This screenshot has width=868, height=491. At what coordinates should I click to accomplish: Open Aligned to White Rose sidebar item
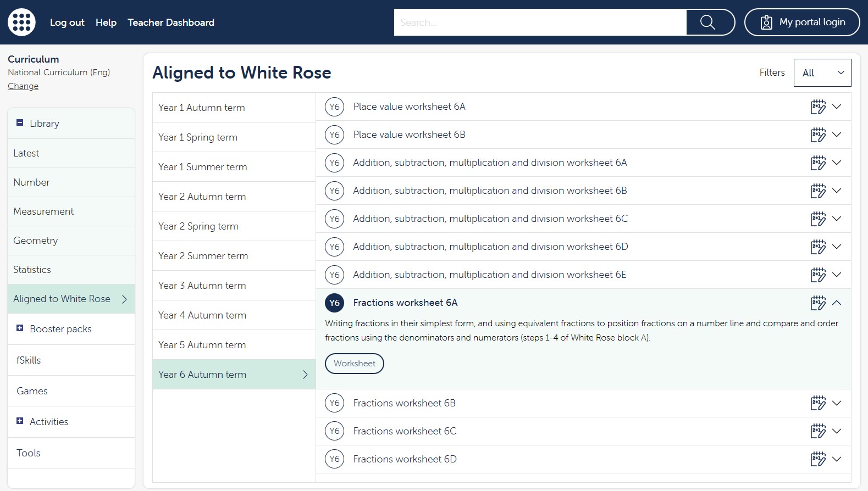(71, 299)
